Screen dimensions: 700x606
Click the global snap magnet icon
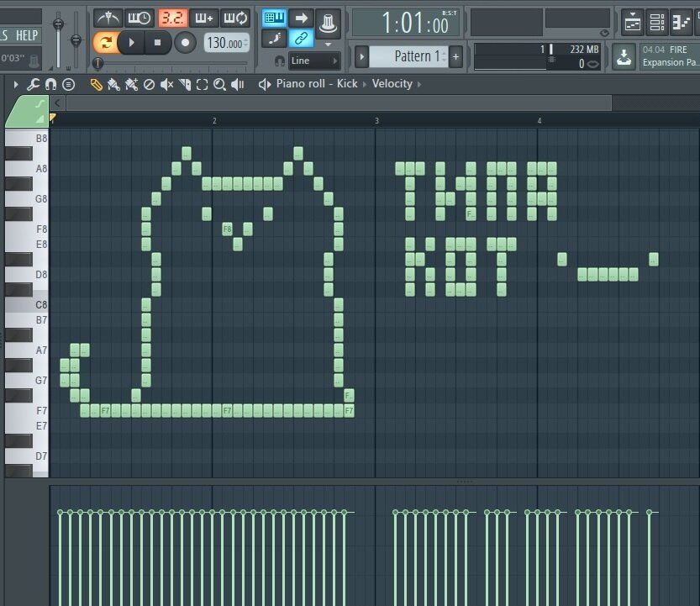point(280,61)
